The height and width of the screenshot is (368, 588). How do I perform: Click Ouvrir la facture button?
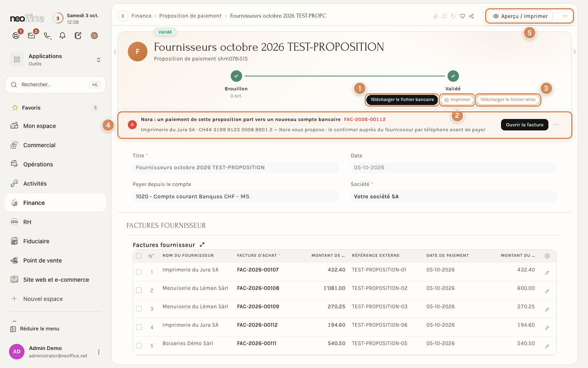(x=525, y=125)
